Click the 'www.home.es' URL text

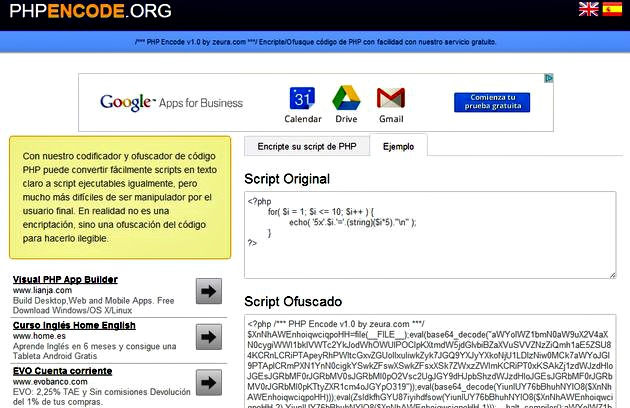point(39,336)
